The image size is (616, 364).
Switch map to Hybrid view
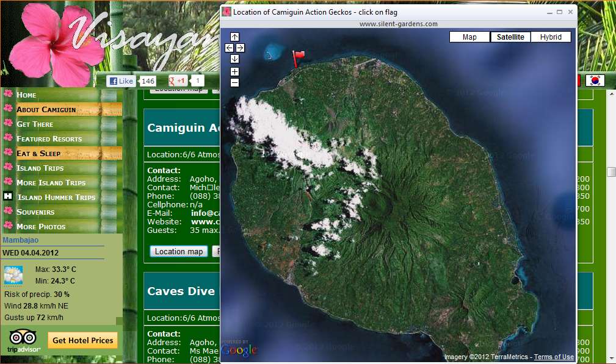551,37
